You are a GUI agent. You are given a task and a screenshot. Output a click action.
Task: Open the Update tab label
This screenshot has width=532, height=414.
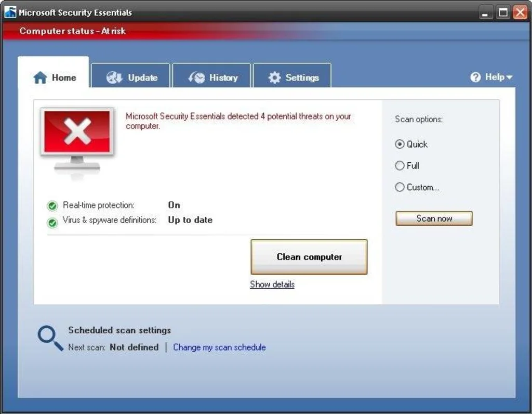(143, 77)
